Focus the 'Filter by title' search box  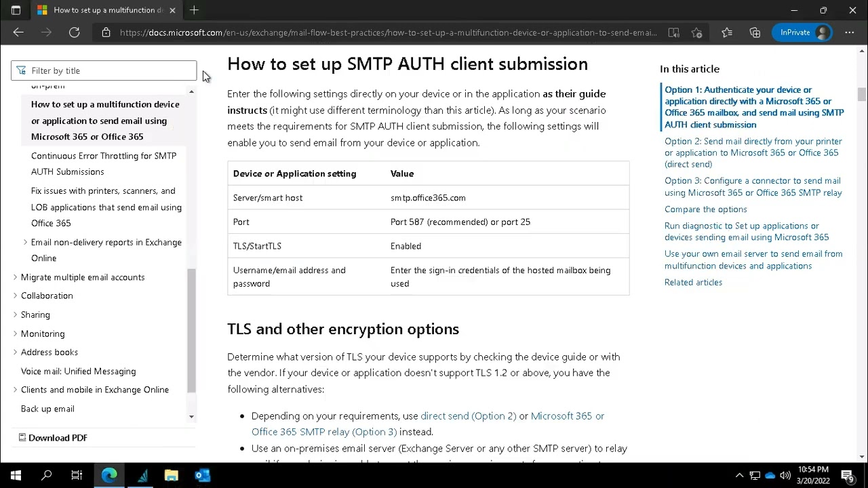[x=104, y=70]
